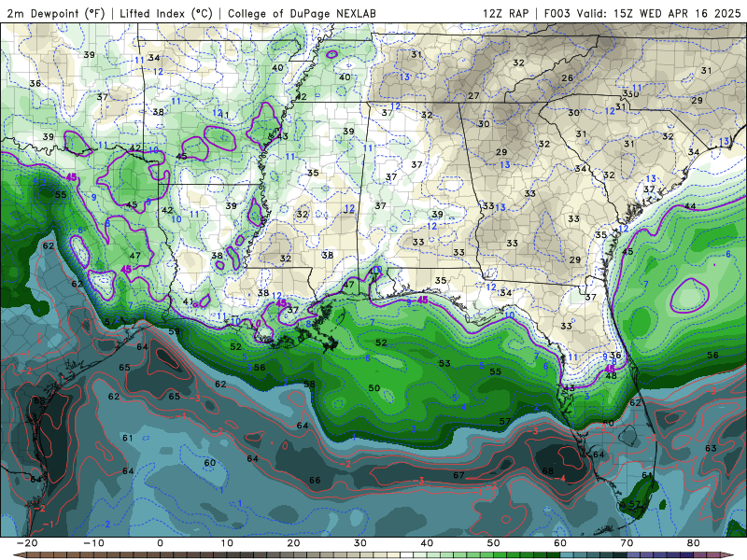Click the 50 label on the color scale
The height and width of the screenshot is (560, 747).
click(494, 543)
